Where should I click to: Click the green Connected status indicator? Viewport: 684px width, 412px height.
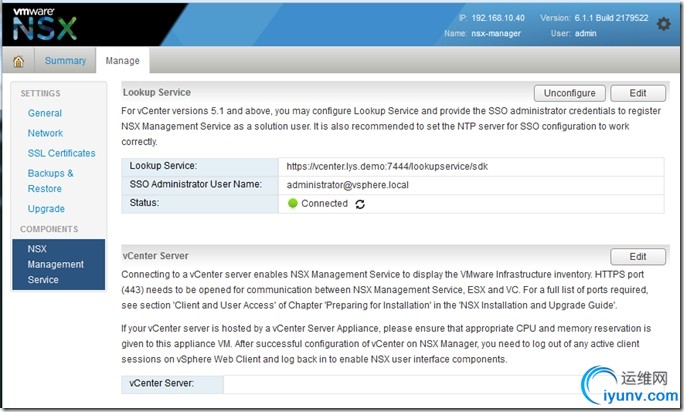click(293, 203)
